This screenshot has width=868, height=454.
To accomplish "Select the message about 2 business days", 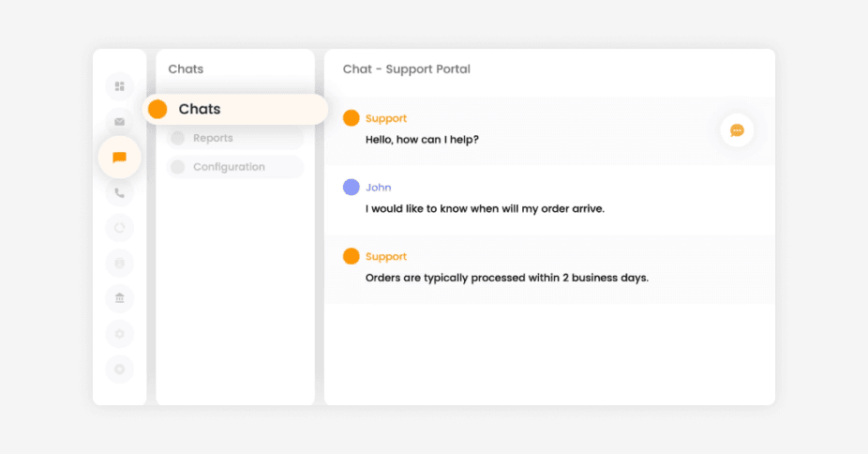I will point(506,278).
